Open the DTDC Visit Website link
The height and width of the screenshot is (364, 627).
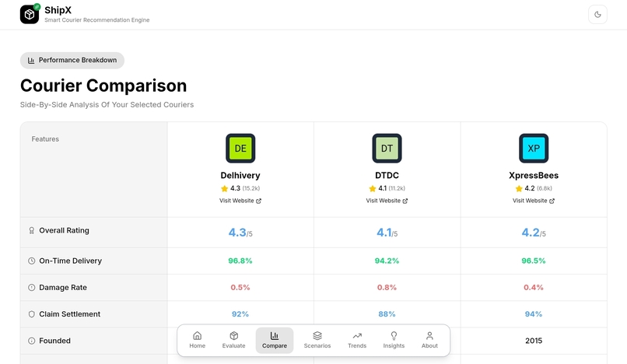click(x=387, y=201)
